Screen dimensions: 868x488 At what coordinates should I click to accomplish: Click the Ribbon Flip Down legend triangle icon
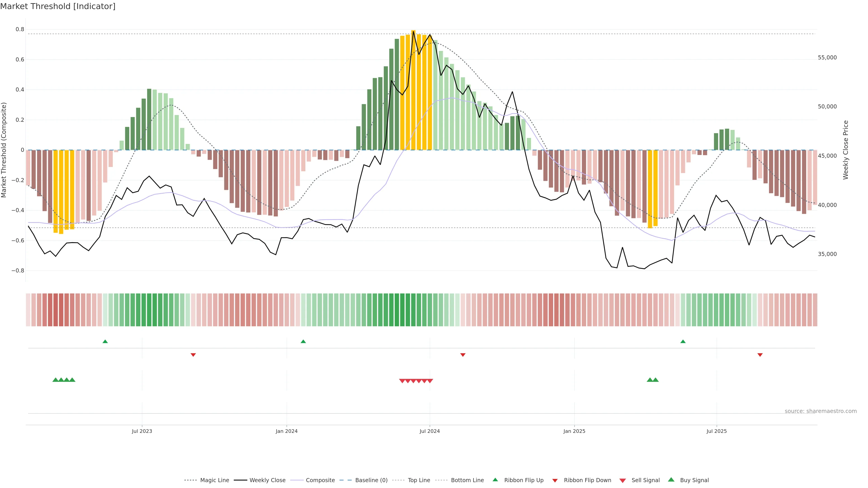point(555,481)
